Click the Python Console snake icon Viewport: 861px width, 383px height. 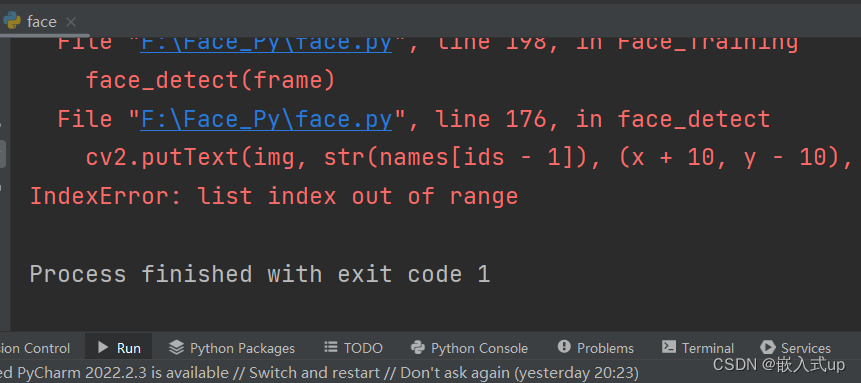click(x=418, y=347)
